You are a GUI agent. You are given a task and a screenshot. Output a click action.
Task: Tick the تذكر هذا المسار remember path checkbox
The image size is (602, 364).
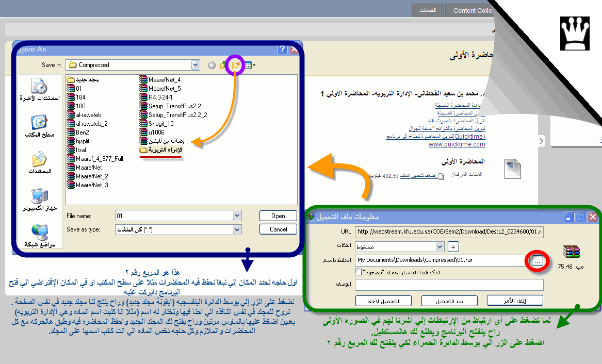tap(358, 272)
